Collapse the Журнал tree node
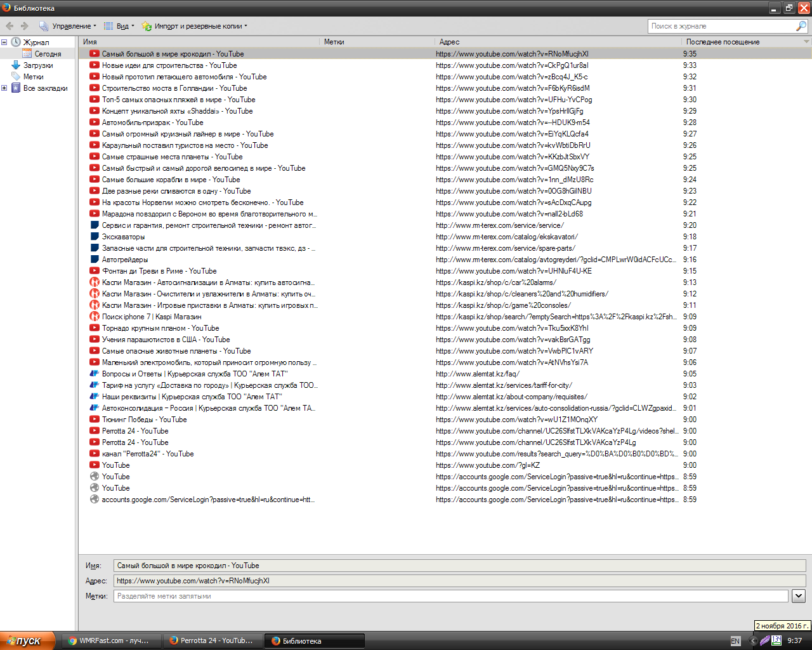This screenshot has width=812, height=650. click(4, 43)
